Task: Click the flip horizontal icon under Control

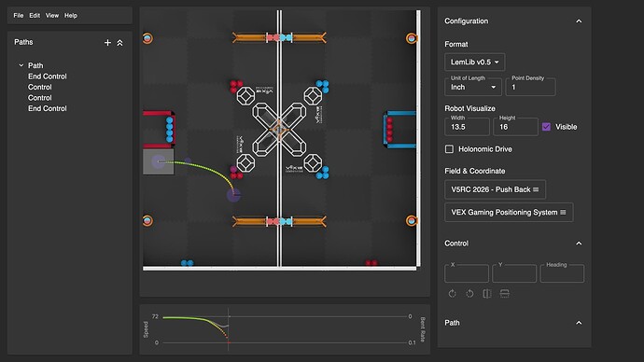Action: 487,294
